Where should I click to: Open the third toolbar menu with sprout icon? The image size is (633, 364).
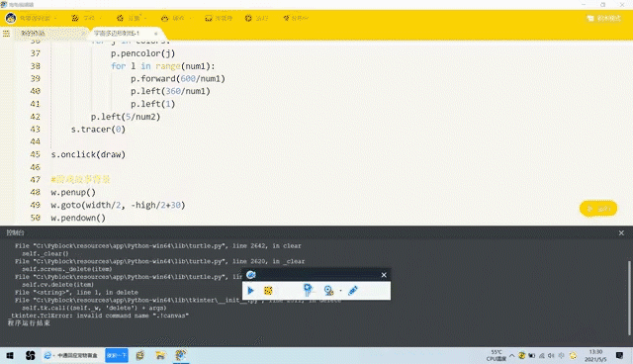[x=132, y=18]
